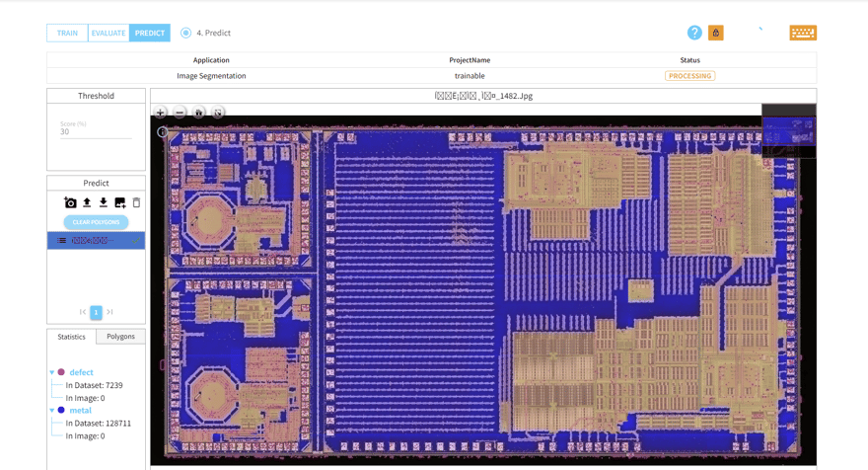Click the Score threshold input field

click(x=95, y=131)
